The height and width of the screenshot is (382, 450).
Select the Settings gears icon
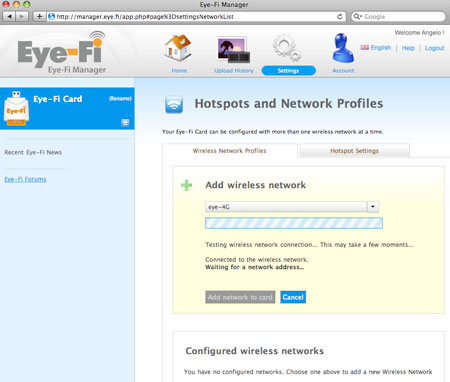pyautogui.click(x=287, y=48)
